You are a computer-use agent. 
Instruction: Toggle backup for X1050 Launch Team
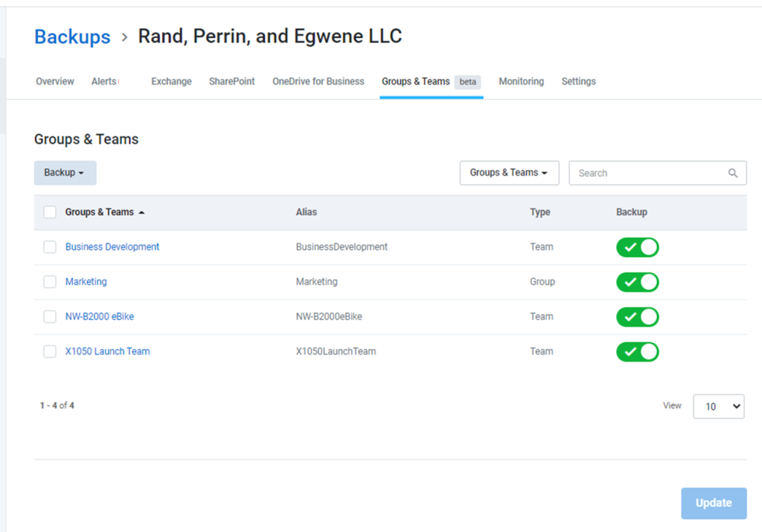[x=638, y=352]
